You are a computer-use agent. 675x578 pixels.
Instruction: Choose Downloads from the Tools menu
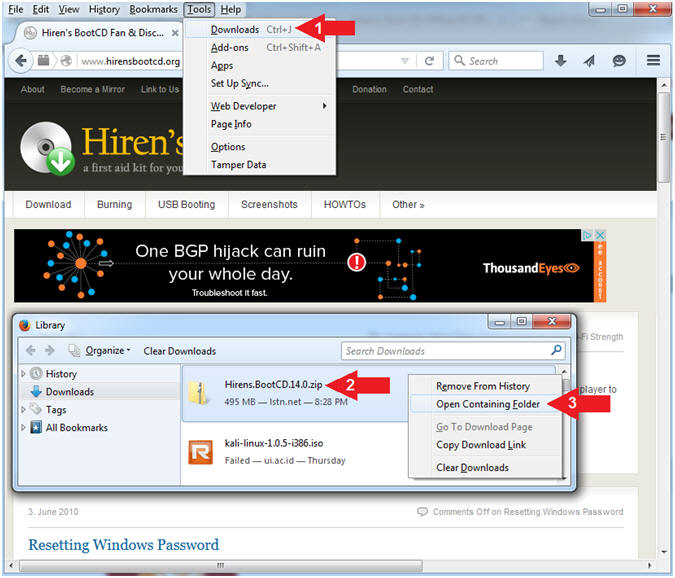(260, 29)
